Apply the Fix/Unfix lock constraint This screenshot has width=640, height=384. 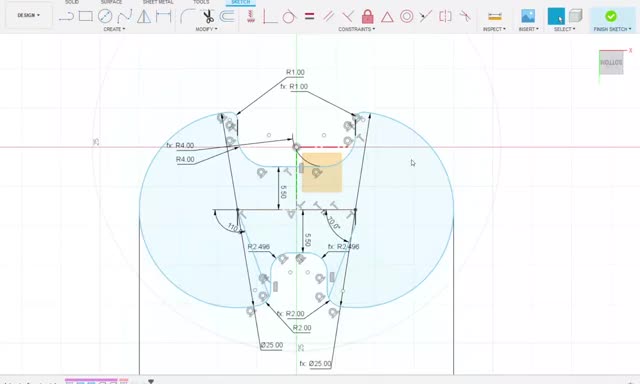368,16
